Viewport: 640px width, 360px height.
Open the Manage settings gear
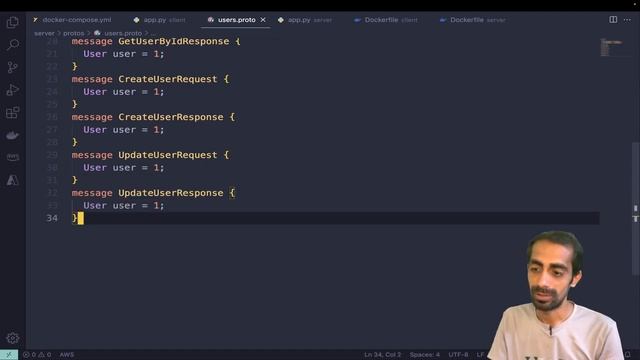point(13,338)
